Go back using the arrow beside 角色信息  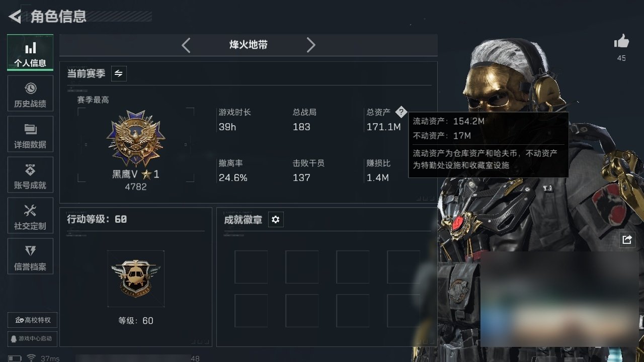click(15, 17)
